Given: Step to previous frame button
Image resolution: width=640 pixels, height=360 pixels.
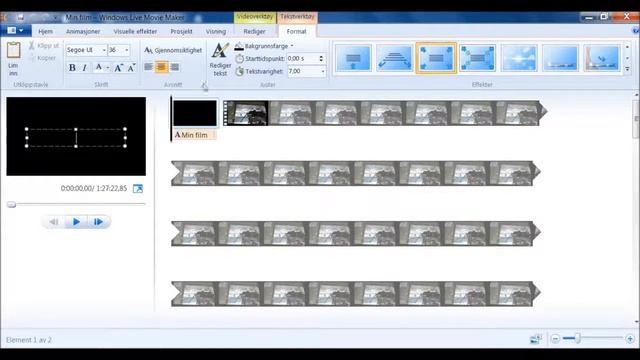Looking at the screenshot, I should [x=53, y=222].
